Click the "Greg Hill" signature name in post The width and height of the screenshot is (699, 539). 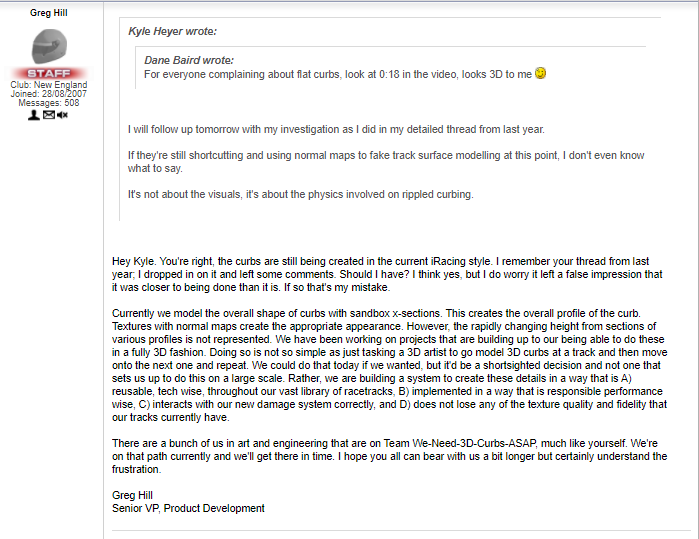tap(134, 495)
